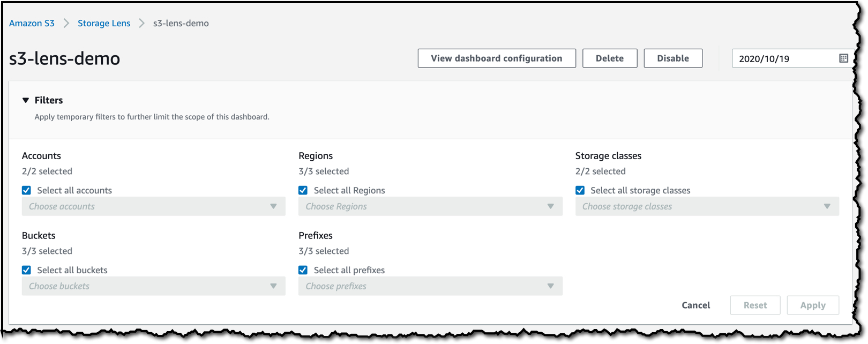Click View dashboard configuration button
Image resolution: width=868 pixels, height=344 pixels.
(497, 58)
